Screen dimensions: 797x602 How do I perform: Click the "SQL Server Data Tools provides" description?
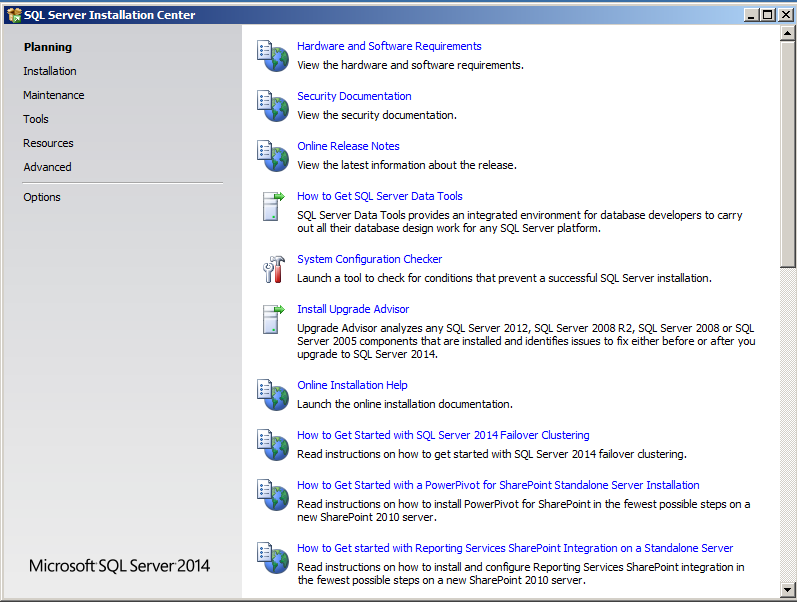tap(519, 222)
